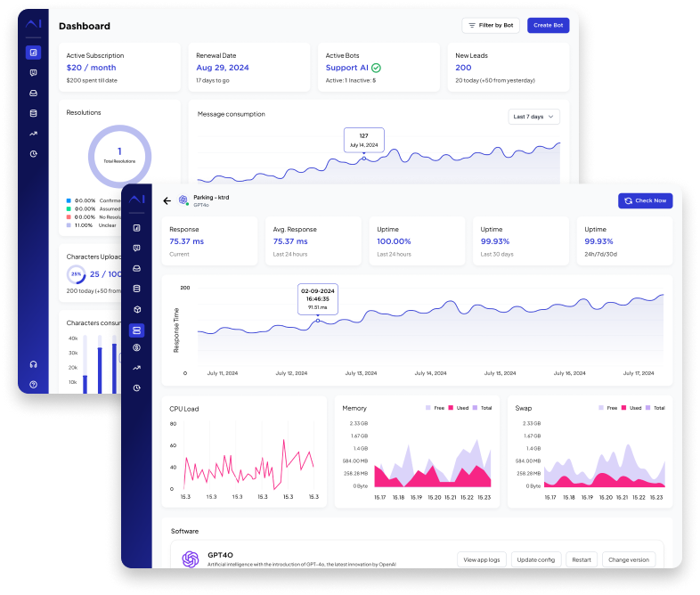Click 75.37 ms under Avg. Response card

(x=290, y=241)
